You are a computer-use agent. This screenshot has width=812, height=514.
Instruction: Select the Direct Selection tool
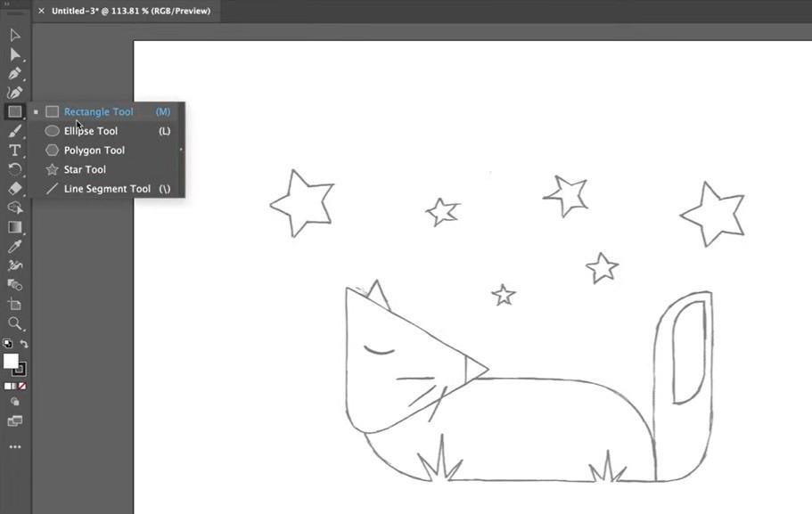coord(14,54)
